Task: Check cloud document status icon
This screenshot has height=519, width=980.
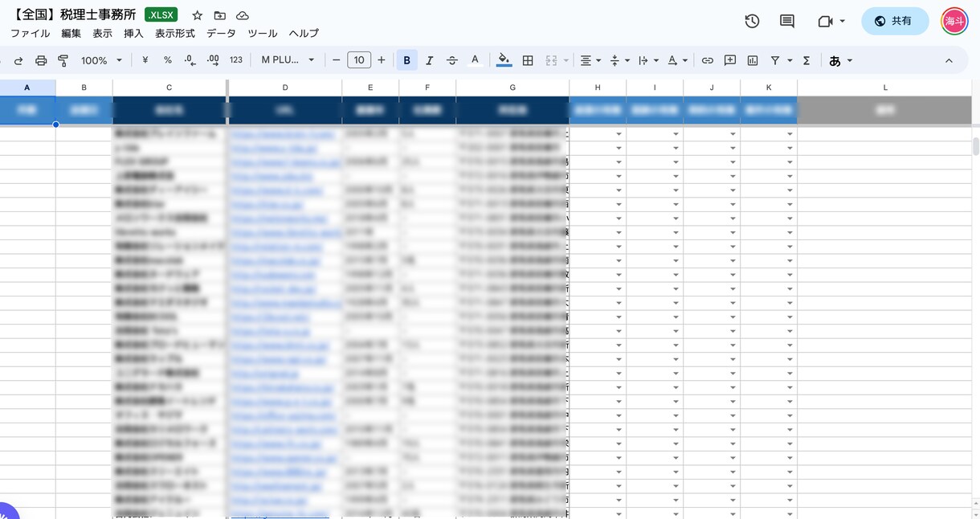Action: [243, 16]
